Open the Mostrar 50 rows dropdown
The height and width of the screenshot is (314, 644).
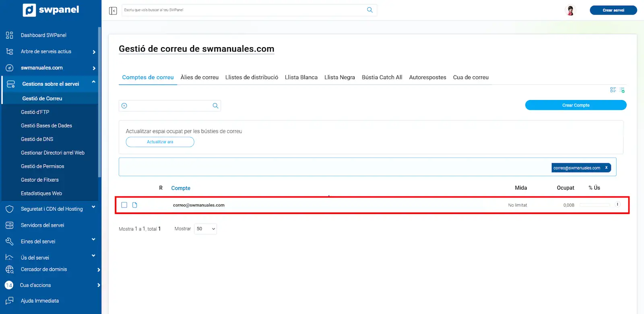(x=205, y=229)
